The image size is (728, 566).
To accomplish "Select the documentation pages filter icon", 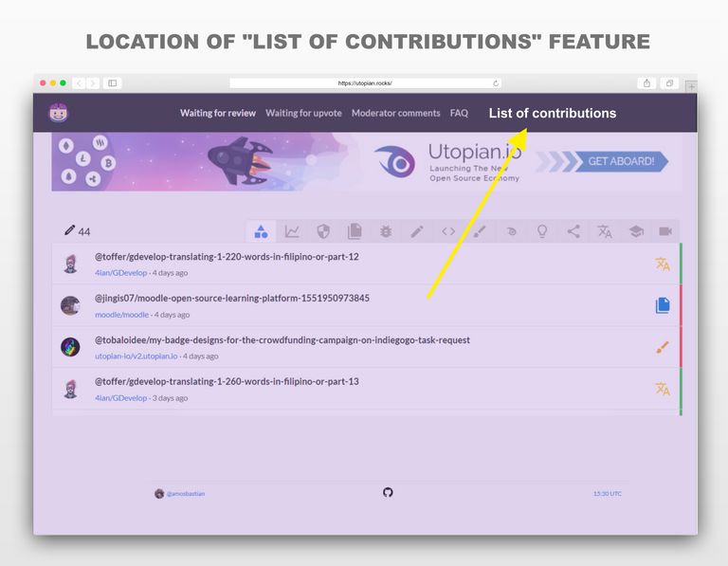I will click(x=355, y=231).
